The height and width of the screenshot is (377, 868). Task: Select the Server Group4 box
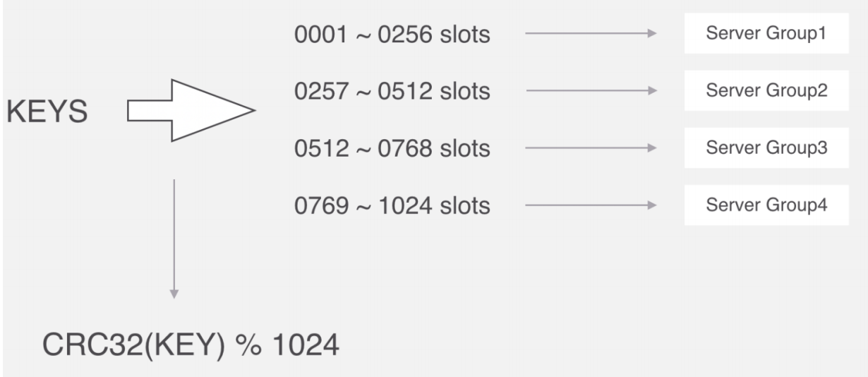pos(766,206)
